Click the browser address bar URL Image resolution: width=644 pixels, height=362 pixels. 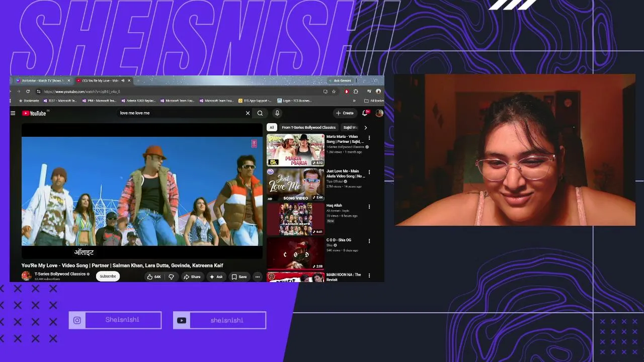coord(82,92)
